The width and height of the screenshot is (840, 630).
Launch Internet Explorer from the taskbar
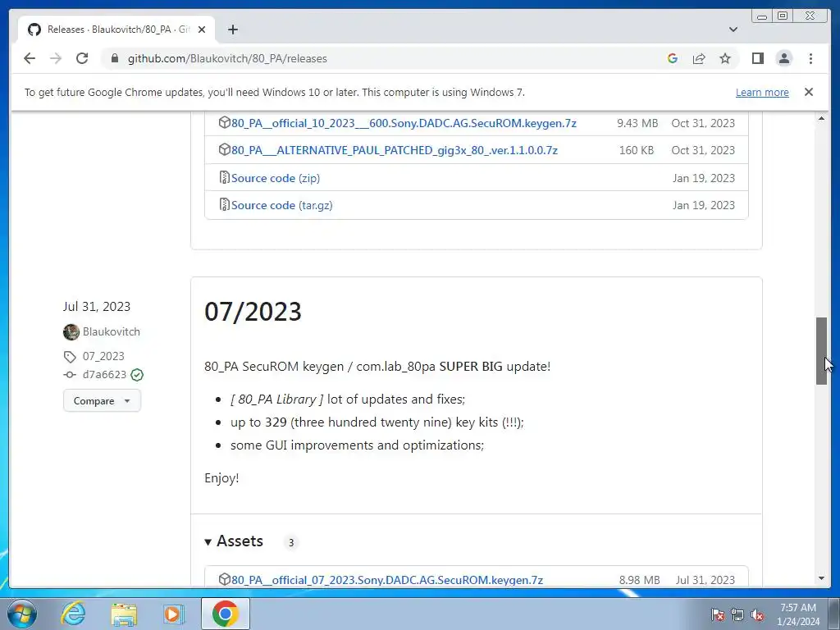pyautogui.click(x=73, y=614)
